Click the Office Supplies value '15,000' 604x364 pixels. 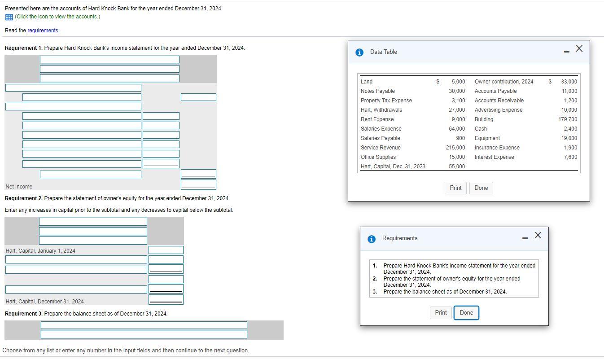point(457,157)
